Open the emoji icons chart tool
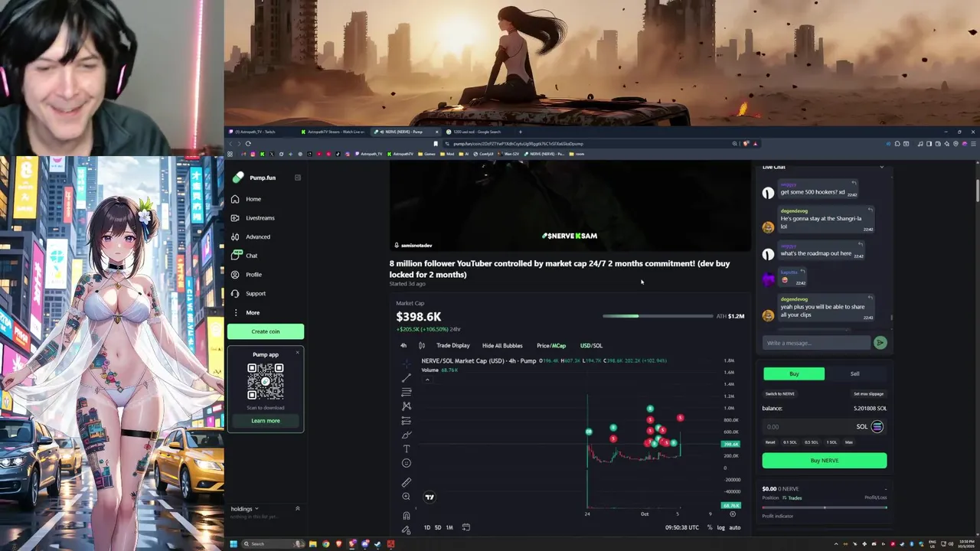The height and width of the screenshot is (551, 980). (x=407, y=463)
